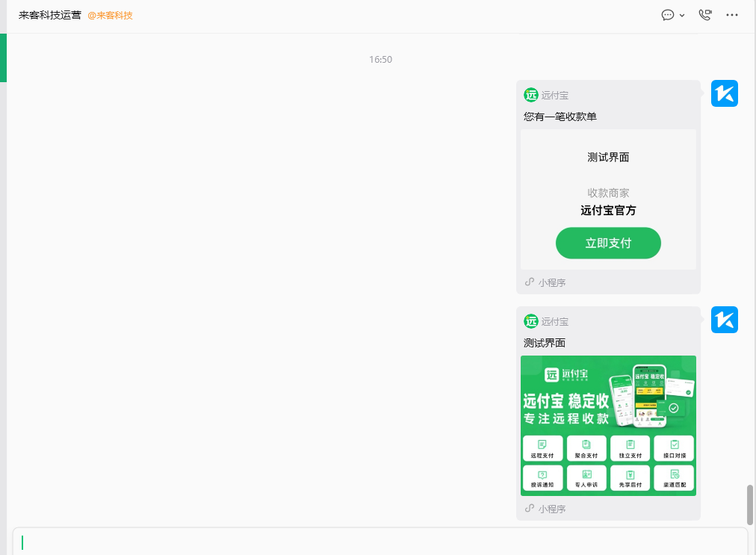Open the chat message icon in header
The image size is (756, 555).
pyautogui.click(x=667, y=15)
